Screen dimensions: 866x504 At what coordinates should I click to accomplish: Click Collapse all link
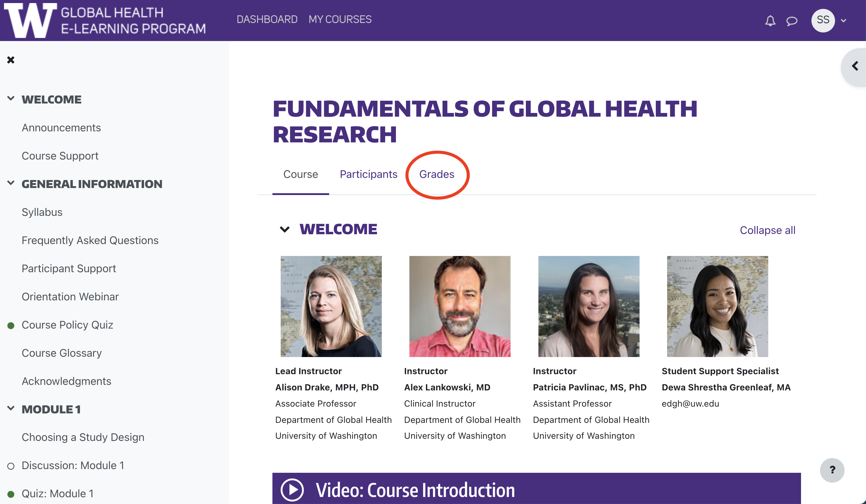coord(767,230)
